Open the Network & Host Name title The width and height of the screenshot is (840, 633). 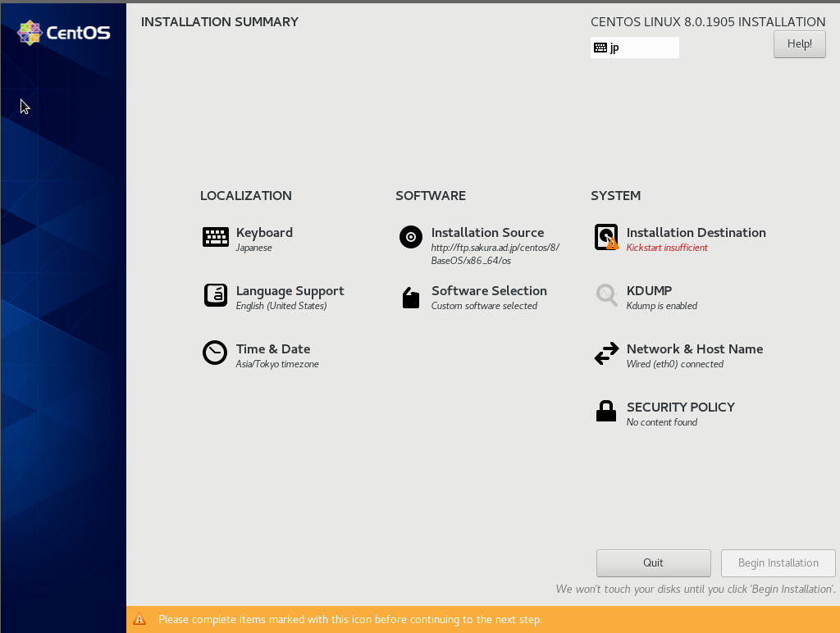[x=695, y=348]
